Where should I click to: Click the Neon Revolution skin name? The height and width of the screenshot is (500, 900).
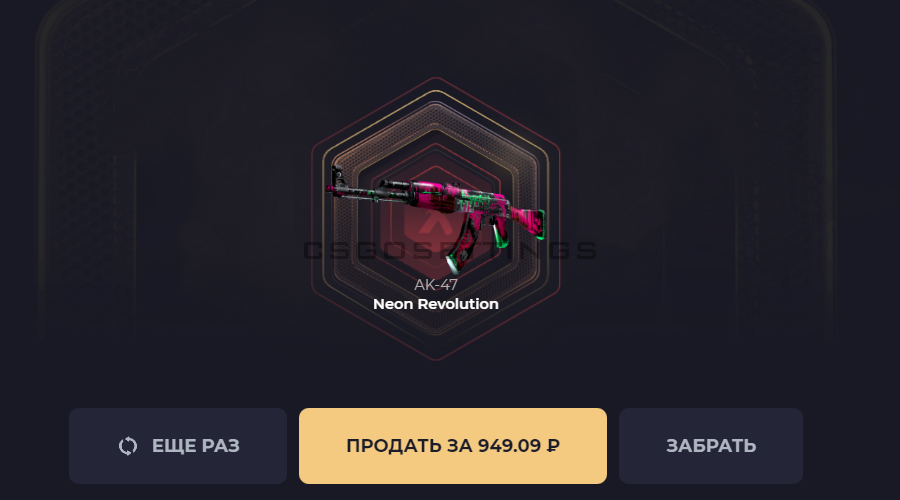coord(436,304)
